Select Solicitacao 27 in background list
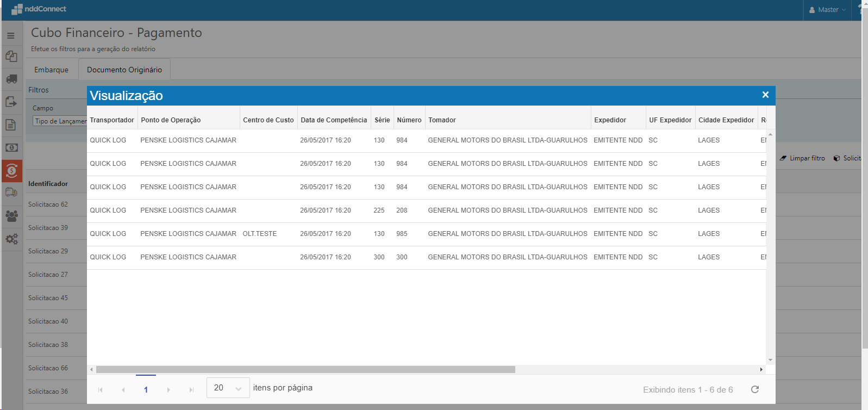The height and width of the screenshot is (410, 868). pyautogui.click(x=48, y=275)
